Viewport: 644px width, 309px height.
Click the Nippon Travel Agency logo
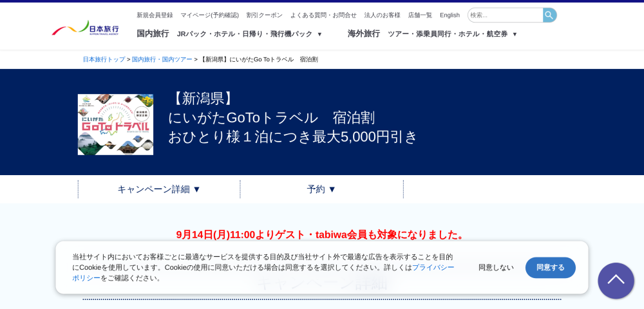(x=86, y=28)
